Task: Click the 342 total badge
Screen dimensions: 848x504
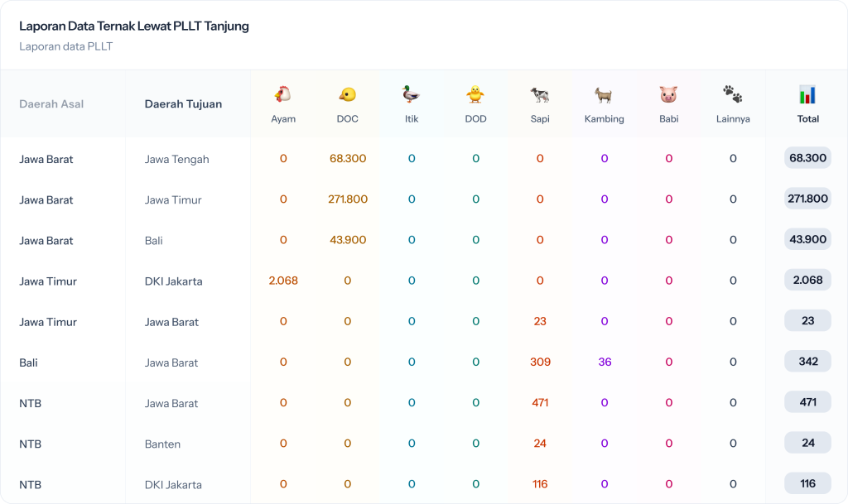Action: (807, 362)
